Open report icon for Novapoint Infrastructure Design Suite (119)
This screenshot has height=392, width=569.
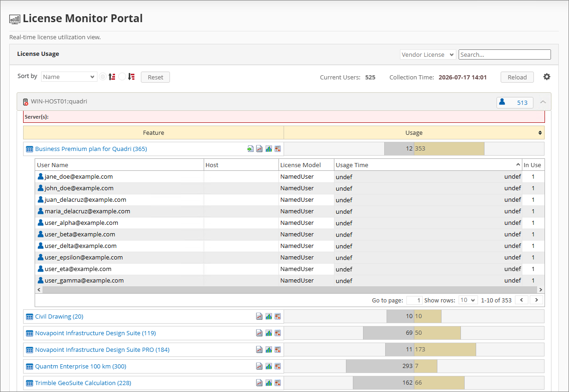(278, 333)
